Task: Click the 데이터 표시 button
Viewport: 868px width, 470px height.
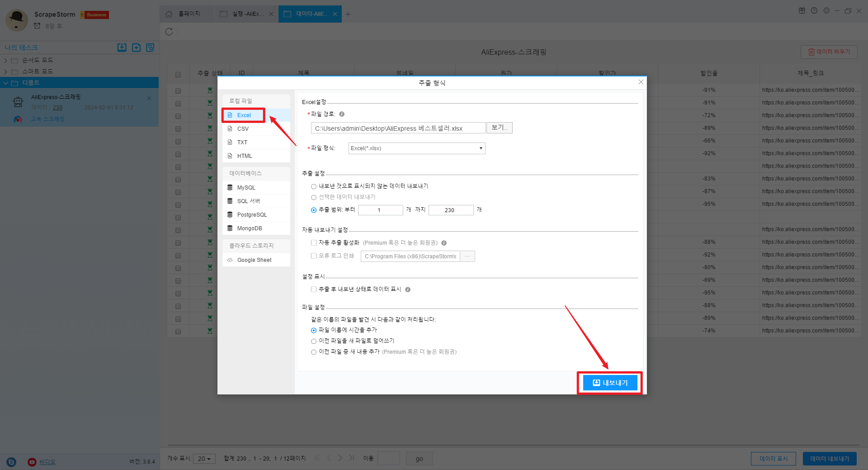Action: pos(773,459)
